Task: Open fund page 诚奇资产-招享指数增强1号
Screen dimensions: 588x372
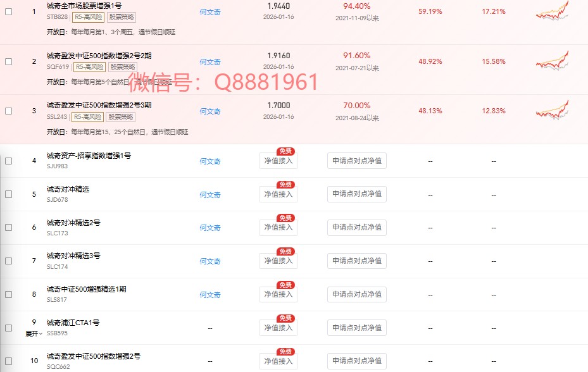Action: 89,156
